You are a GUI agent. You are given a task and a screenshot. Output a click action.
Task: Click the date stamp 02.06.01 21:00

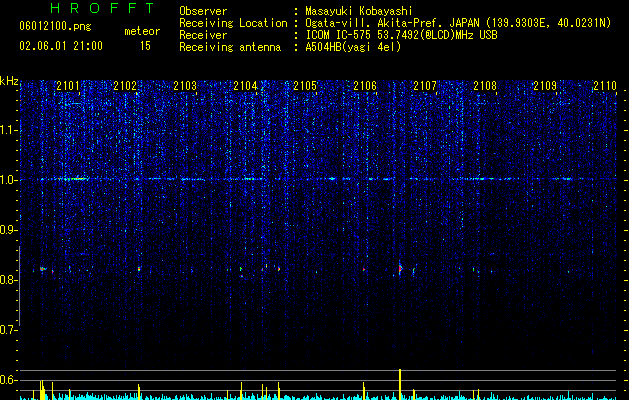61,46
